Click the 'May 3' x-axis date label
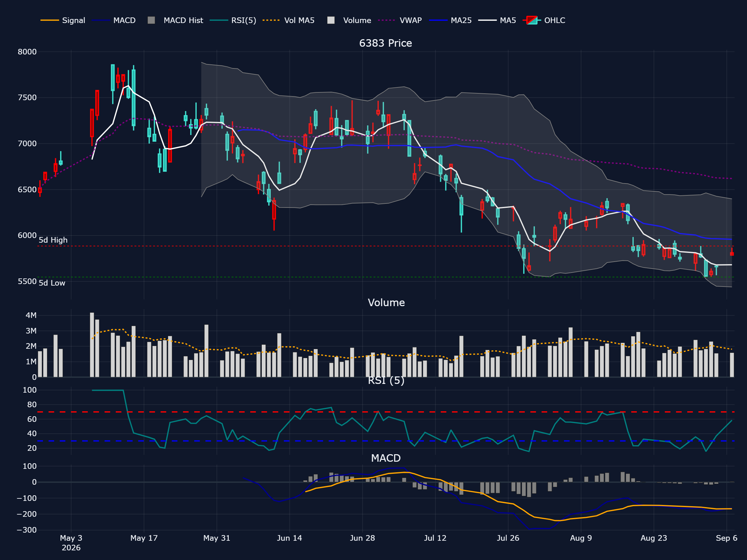747x560 pixels. 71,538
